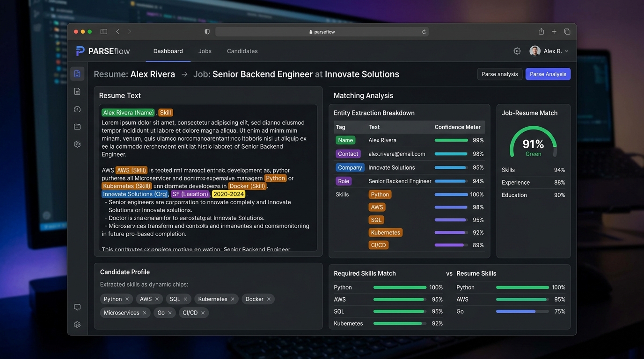
Task: Click the Python 100% confidence meter bar
Action: [x=451, y=194]
